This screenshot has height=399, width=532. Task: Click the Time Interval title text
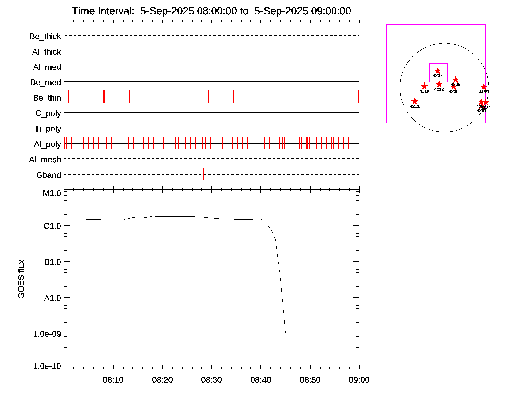tap(211, 11)
